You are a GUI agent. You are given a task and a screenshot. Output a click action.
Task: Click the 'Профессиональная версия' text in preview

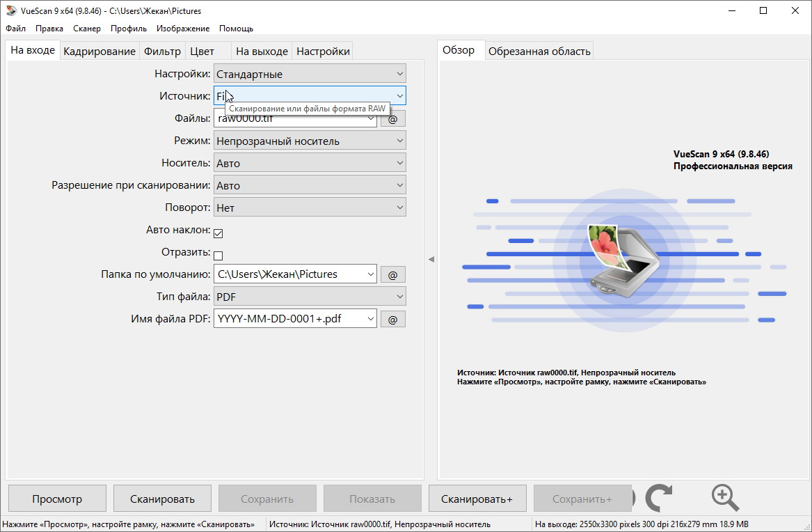click(x=733, y=166)
